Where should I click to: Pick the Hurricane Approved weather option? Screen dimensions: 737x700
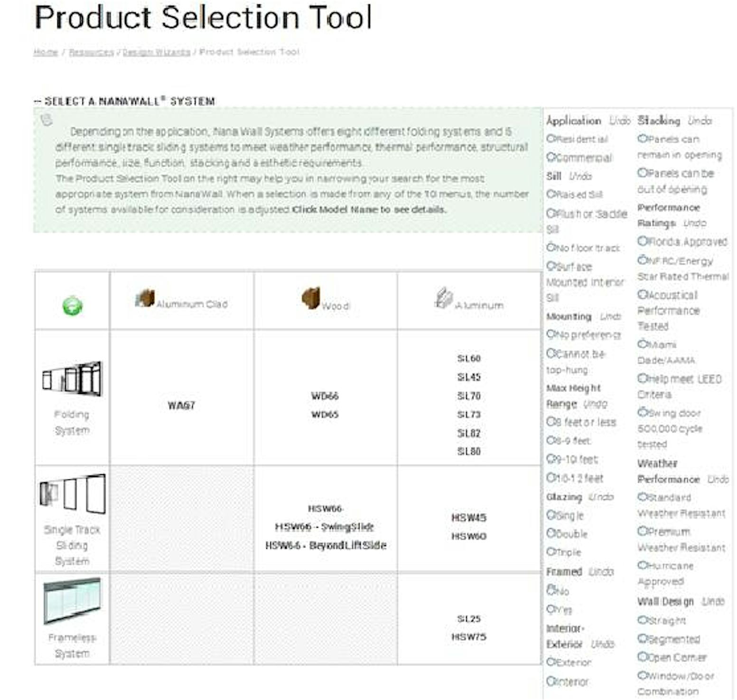click(642, 565)
